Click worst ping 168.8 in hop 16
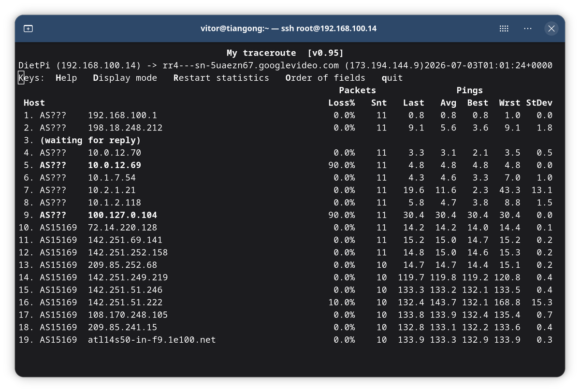This screenshot has height=392, width=580. tap(507, 303)
